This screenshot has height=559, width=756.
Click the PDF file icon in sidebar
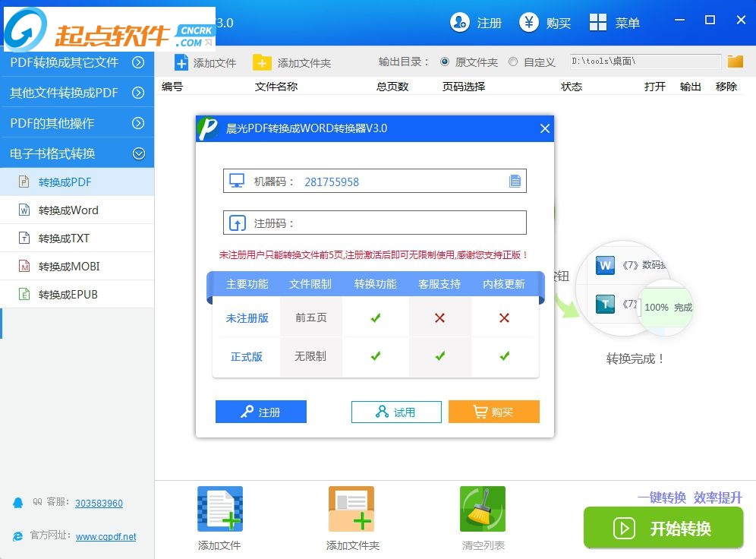(24, 182)
